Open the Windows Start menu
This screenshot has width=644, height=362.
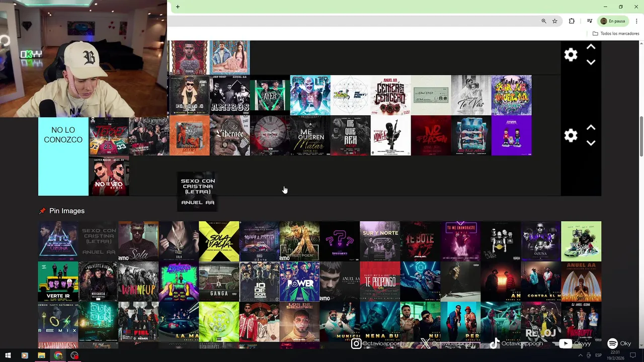8,355
